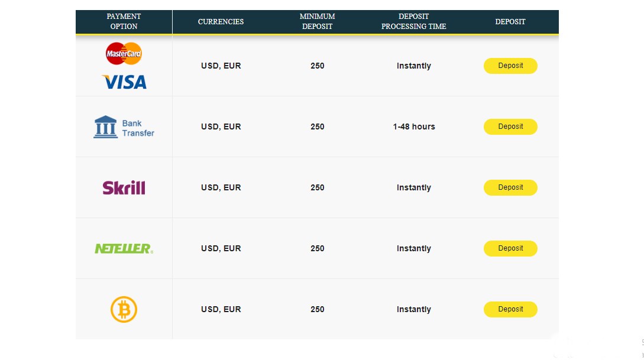The height and width of the screenshot is (360, 644).
Task: Click the VISA logo
Action: tap(124, 82)
